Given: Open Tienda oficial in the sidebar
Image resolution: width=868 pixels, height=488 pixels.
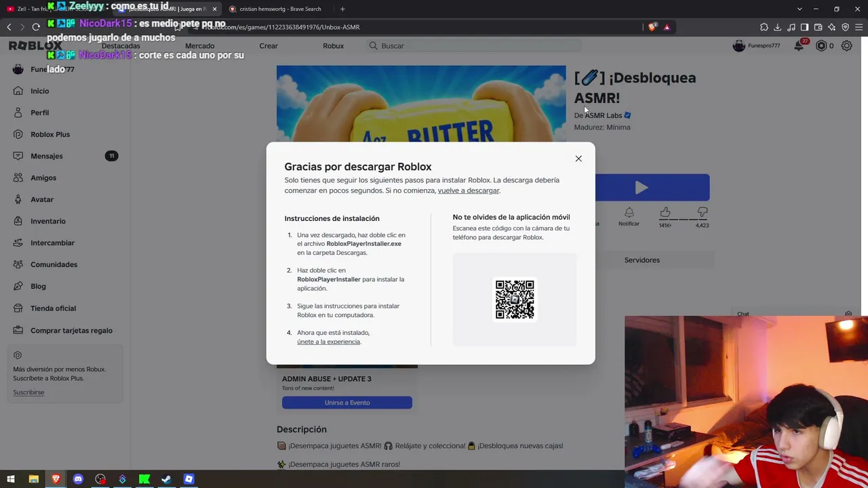Looking at the screenshot, I should [x=53, y=308].
